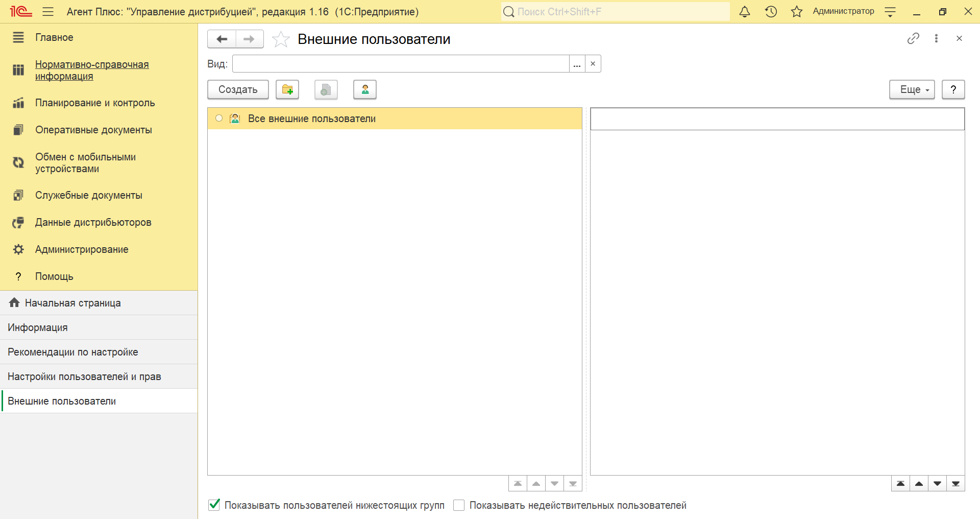This screenshot has height=519, width=980.
Task: Add Внешние пользователи page to favorites star
Action: (x=281, y=39)
